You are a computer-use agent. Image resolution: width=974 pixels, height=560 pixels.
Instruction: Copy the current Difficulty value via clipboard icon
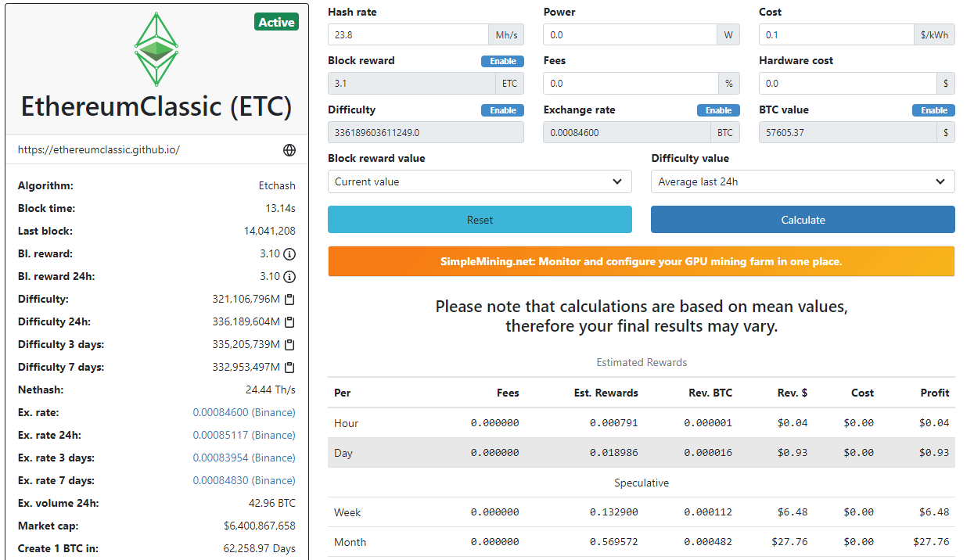tap(289, 300)
